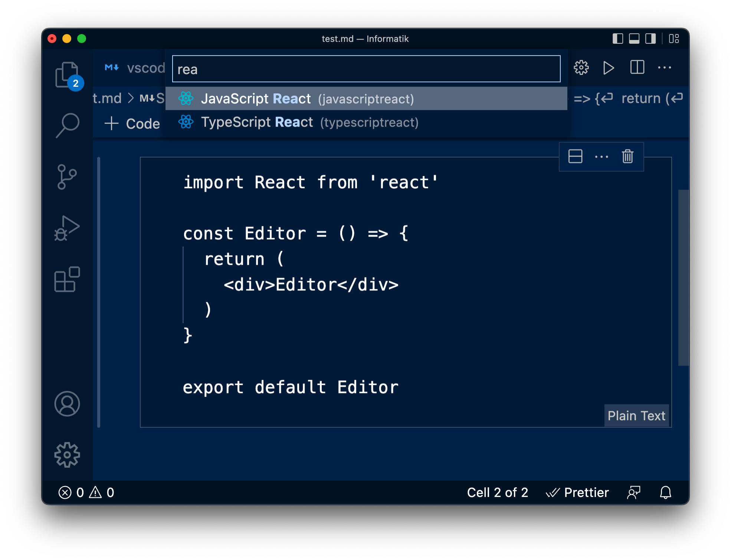Click the Split Editor icon
Screen dimensions: 731x560
637,68
